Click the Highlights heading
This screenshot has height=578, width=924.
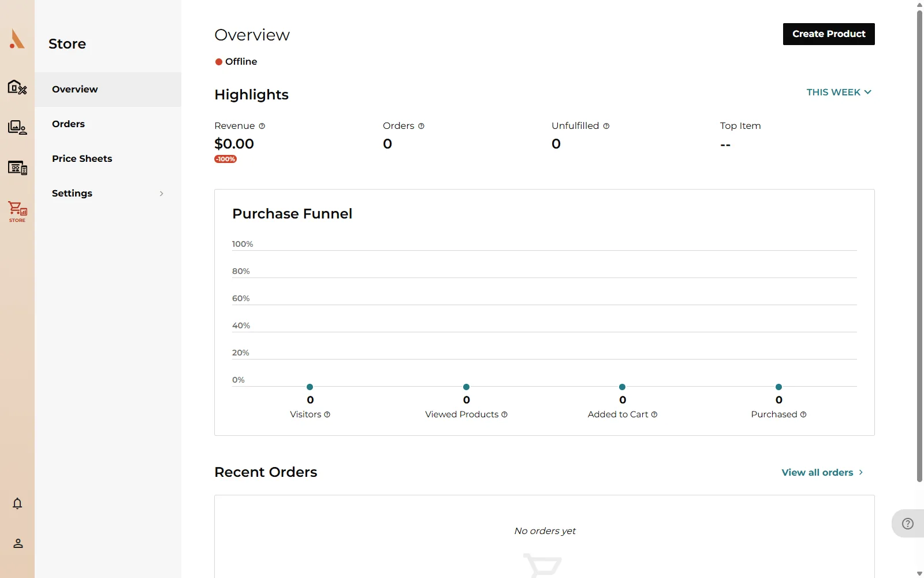[251, 95]
